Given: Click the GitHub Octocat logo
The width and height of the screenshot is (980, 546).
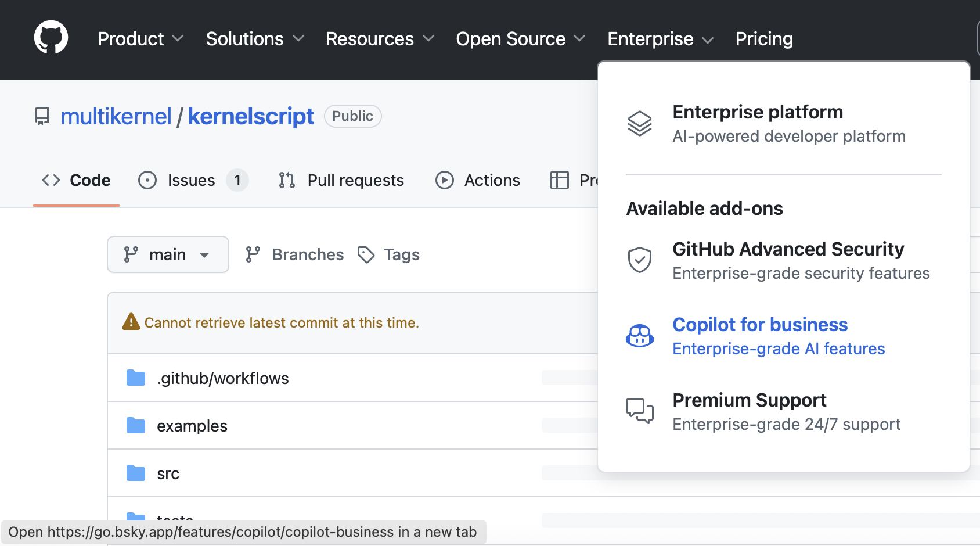Looking at the screenshot, I should click(x=51, y=38).
